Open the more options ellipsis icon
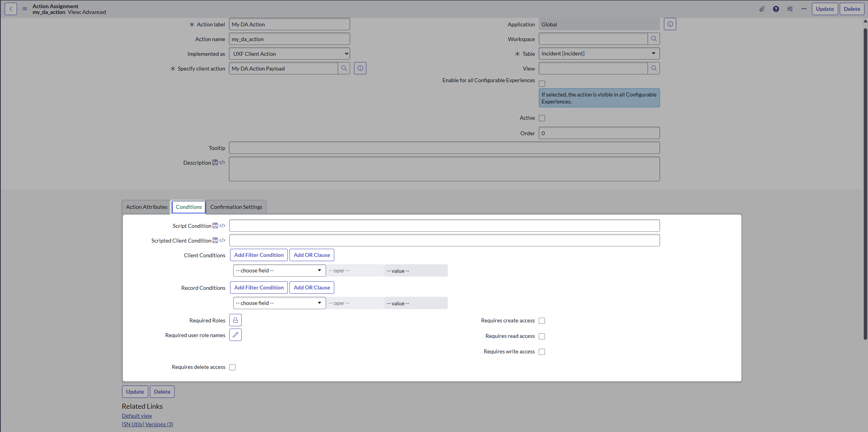The image size is (868, 432). pos(804,9)
